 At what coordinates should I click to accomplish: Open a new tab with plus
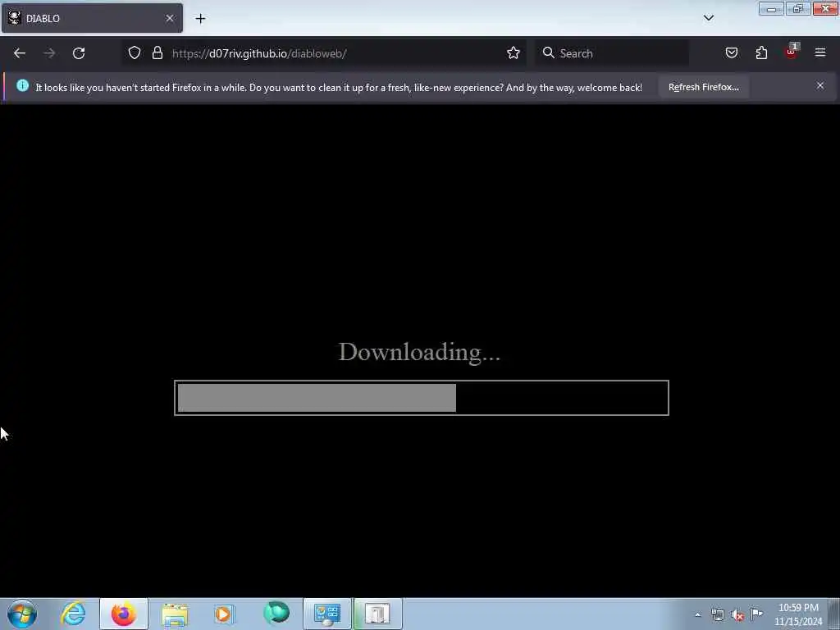(x=200, y=19)
